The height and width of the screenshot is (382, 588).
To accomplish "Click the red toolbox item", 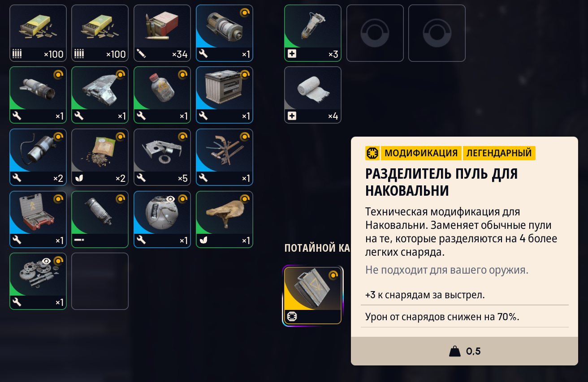I will coord(38,219).
